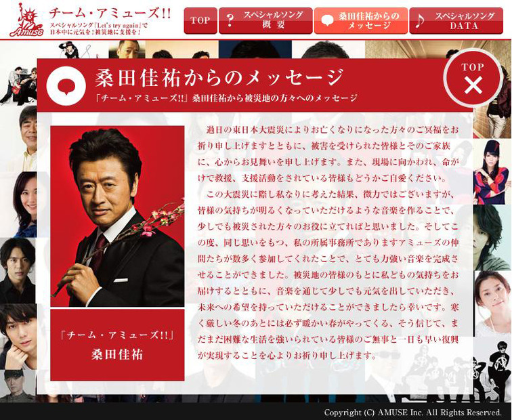Click the message body text paragraph
The image size is (512, 420).
coord(328,242)
